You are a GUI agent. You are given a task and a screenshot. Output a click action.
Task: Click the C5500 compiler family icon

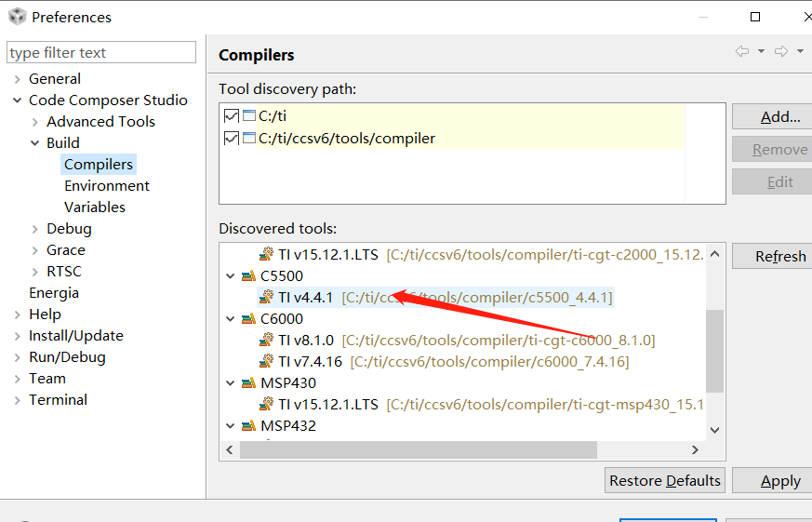[x=248, y=276]
